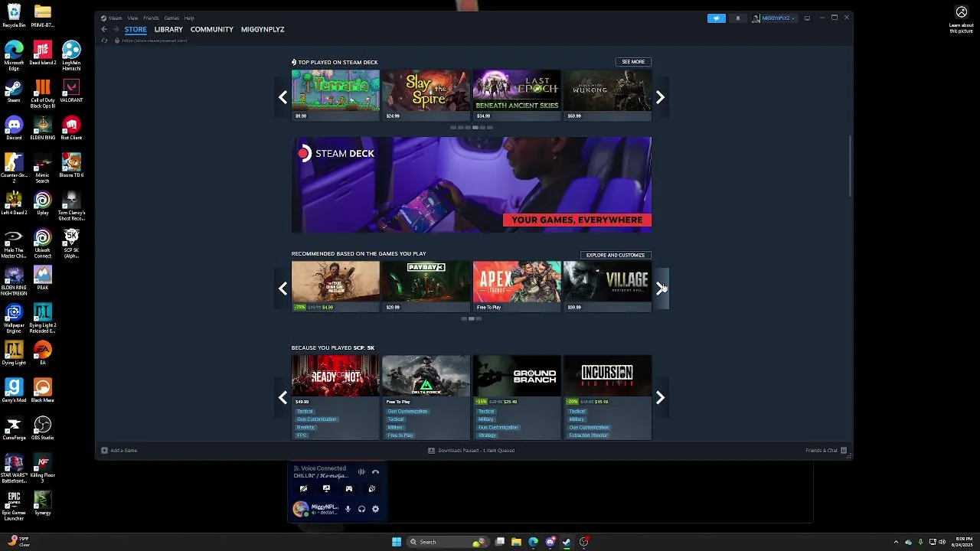
Task: Switch to the COMMUNITY tab
Action: click(x=212, y=29)
